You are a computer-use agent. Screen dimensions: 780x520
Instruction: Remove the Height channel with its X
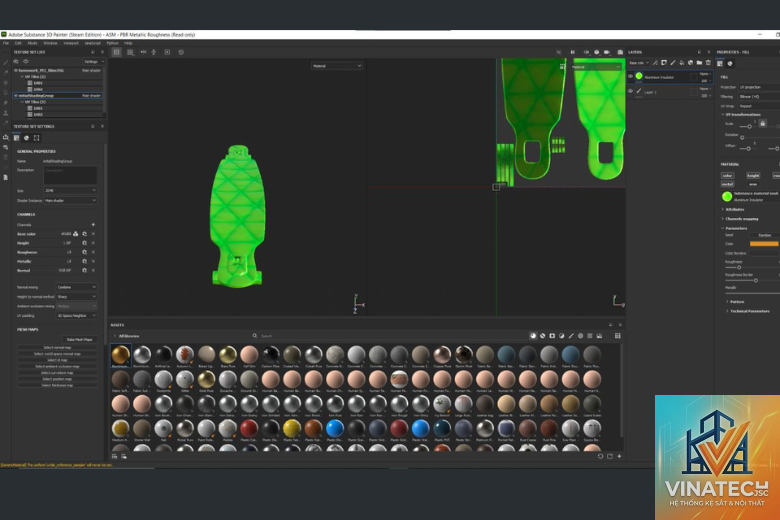coord(93,243)
